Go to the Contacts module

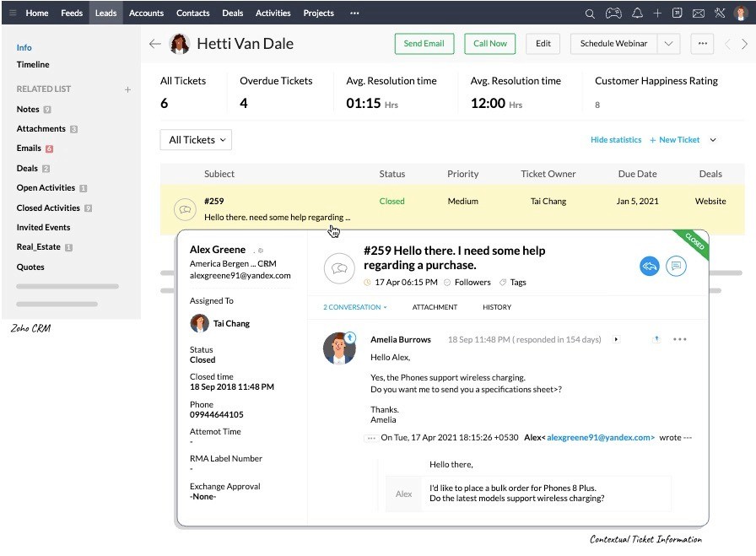pyautogui.click(x=193, y=13)
